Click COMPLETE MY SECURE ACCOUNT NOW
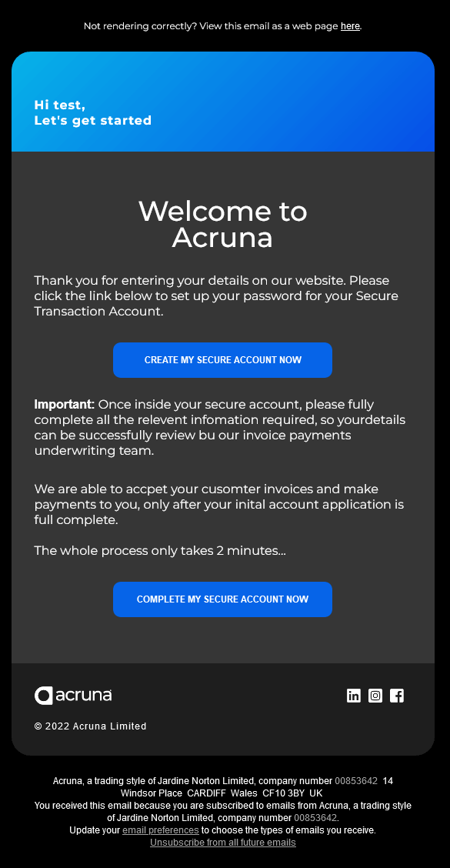The image size is (450, 868). (222, 599)
